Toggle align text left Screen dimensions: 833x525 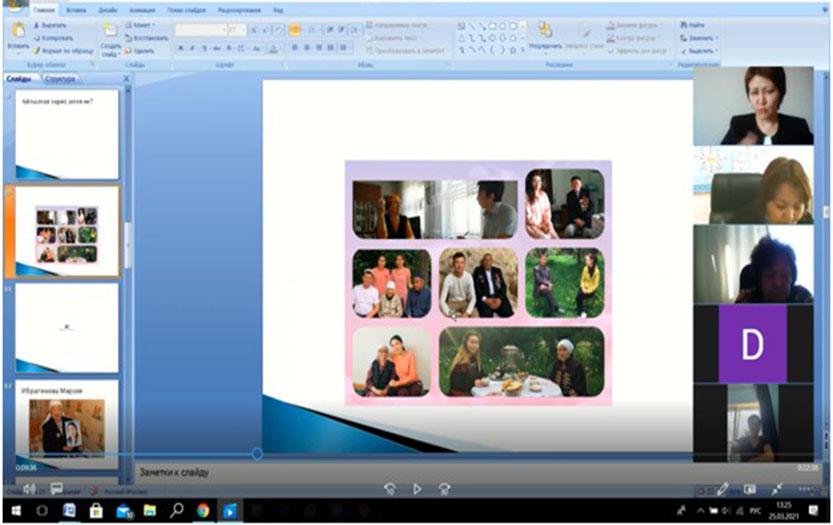pyautogui.click(x=295, y=48)
